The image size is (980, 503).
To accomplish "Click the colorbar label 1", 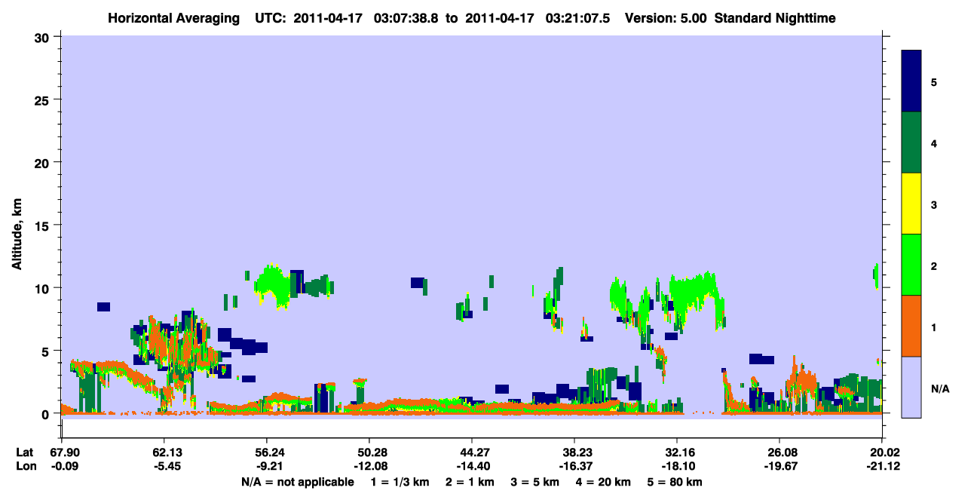I will [934, 327].
